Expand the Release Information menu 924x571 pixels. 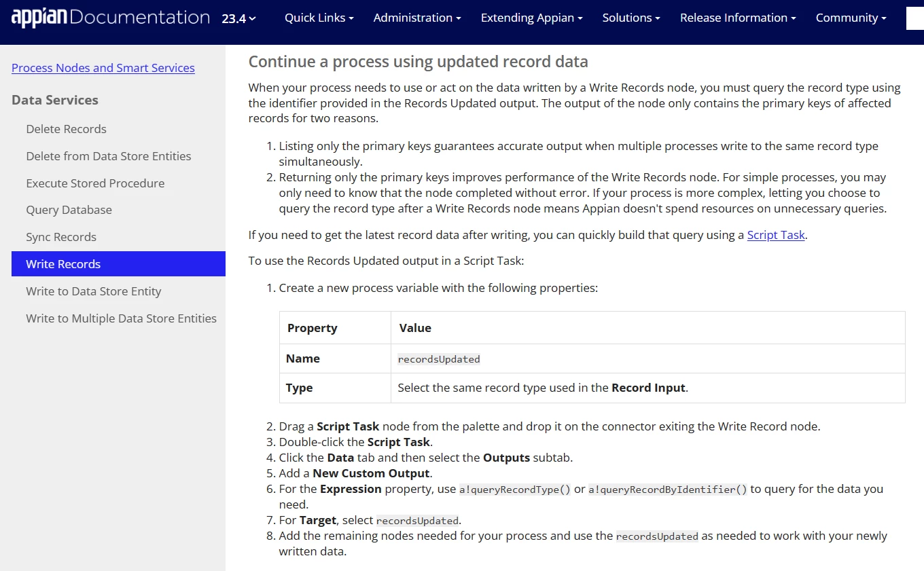point(738,18)
